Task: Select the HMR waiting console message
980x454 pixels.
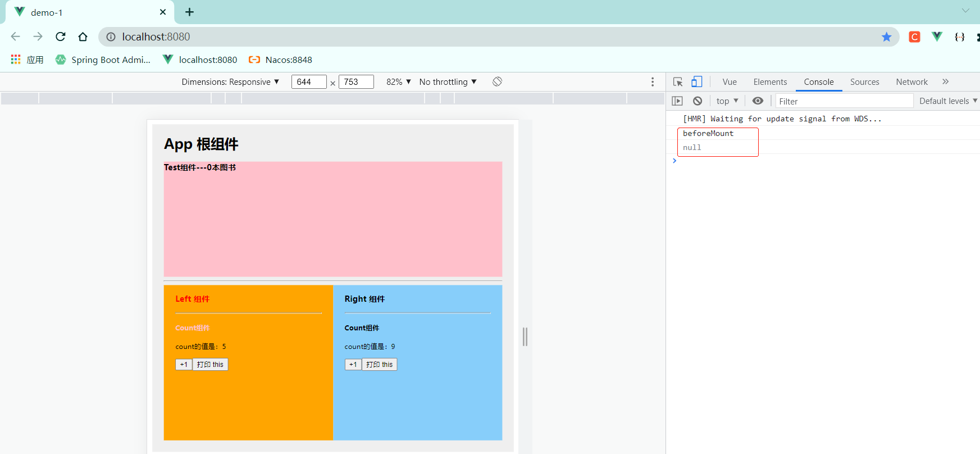Action: point(782,119)
